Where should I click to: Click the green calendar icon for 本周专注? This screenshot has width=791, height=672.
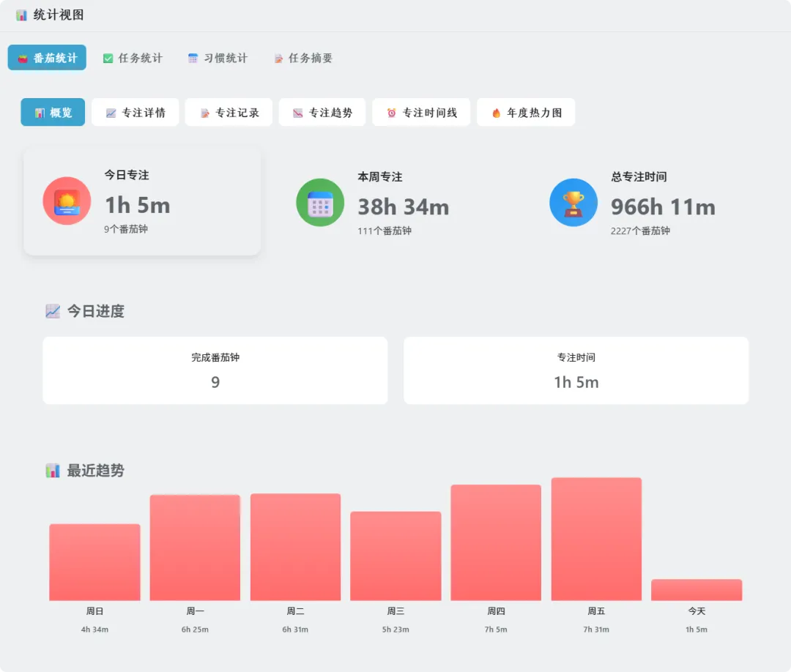pyautogui.click(x=320, y=203)
